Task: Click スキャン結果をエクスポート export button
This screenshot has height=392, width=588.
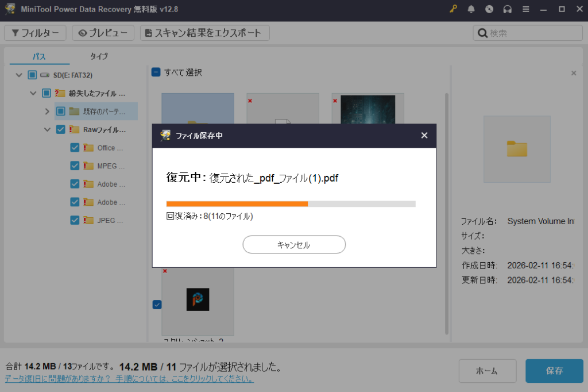Action: tap(204, 33)
